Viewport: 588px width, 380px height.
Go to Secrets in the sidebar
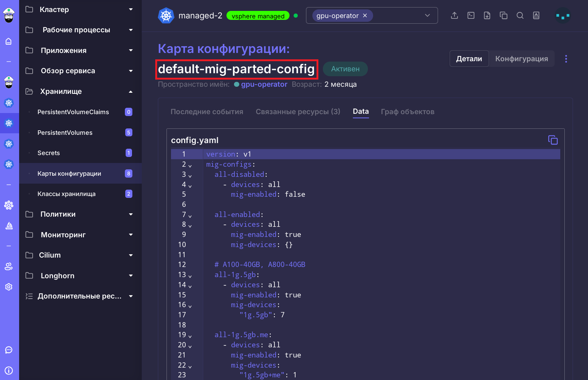(80, 153)
